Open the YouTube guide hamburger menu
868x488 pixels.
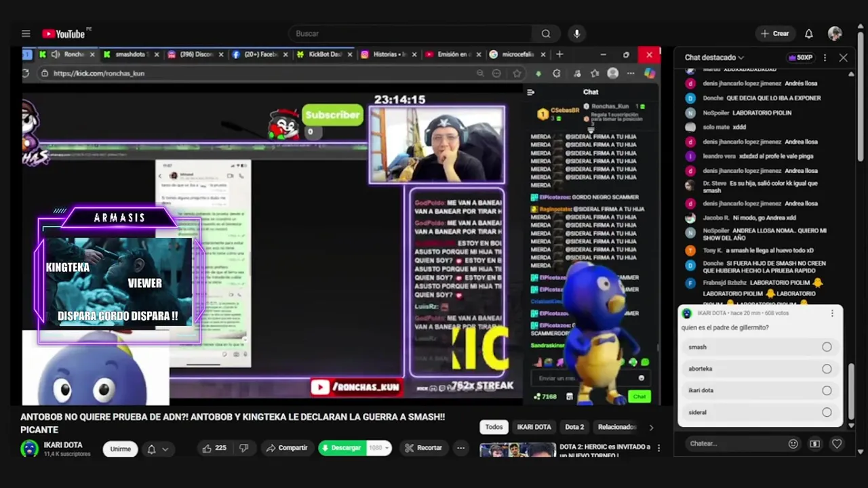click(x=26, y=34)
